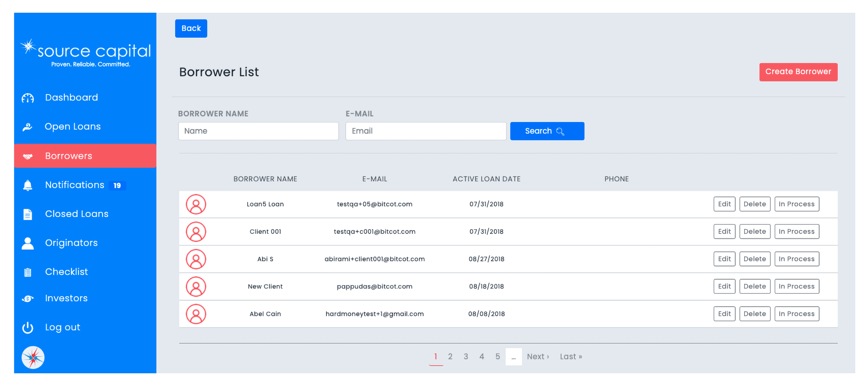868x386 pixels.
Task: Click In Process for New Client row
Action: [x=796, y=286]
